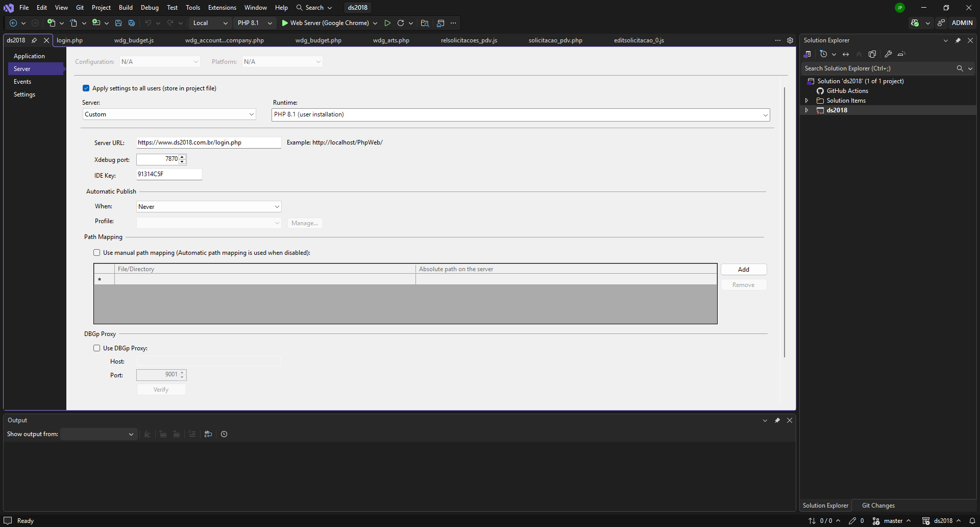This screenshot has width=980, height=527.
Task: Click Start Without Debugging play icon
Action: click(387, 23)
